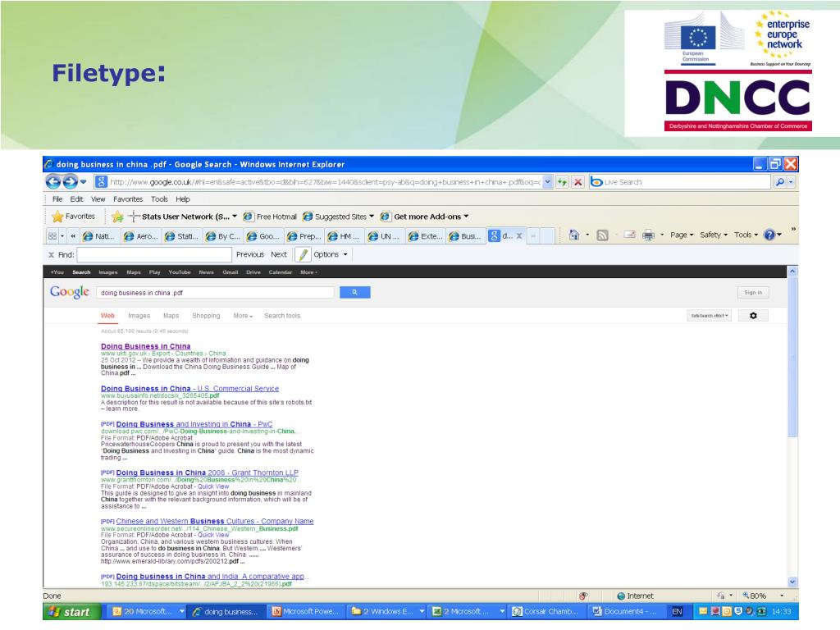Open the Quick Tabs grid icon
Screen dimensions: 840x630
(x=52, y=235)
